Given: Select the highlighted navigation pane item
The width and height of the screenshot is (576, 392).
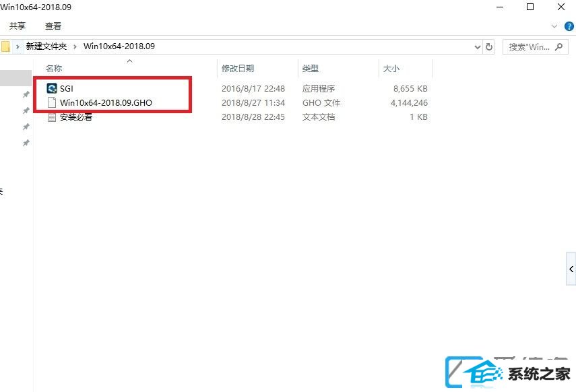Looking at the screenshot, I should click(15, 78).
